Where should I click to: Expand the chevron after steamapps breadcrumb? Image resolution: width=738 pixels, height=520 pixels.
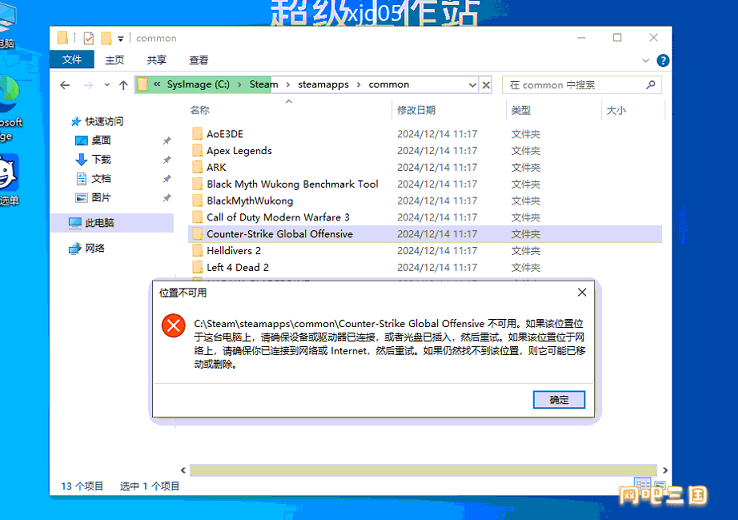tap(359, 85)
